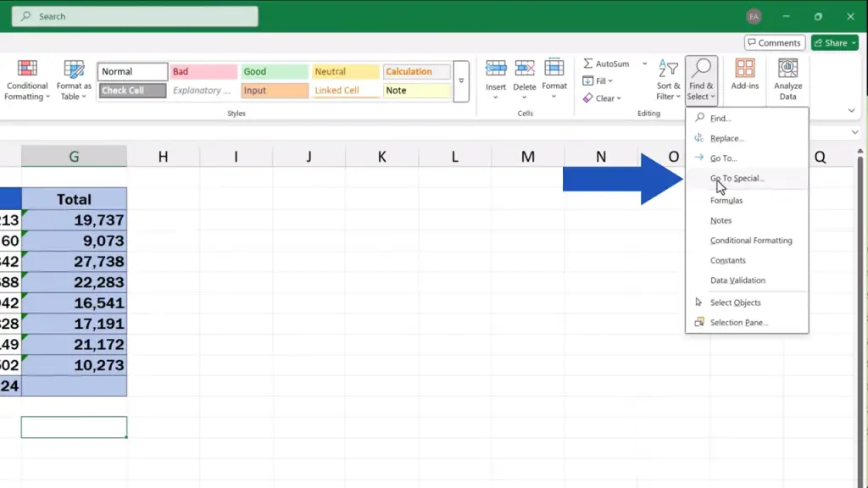Open the AutoSum dropdown arrow

click(x=644, y=64)
